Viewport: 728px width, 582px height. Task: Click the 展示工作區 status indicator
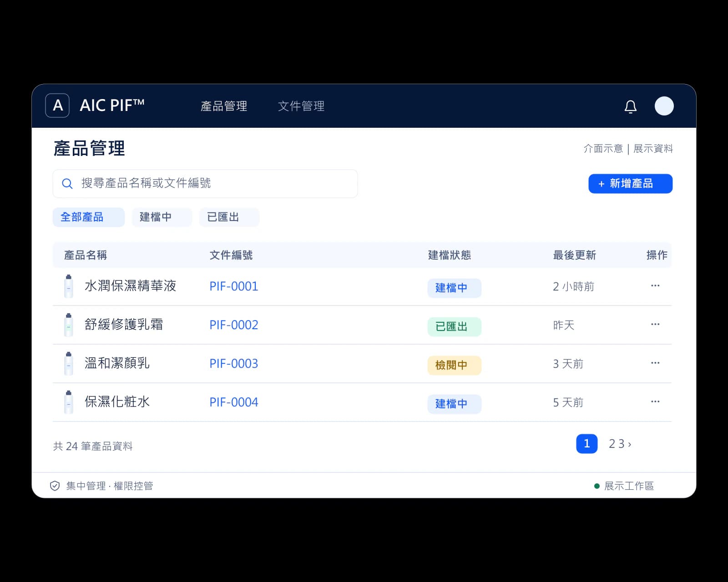point(624,486)
